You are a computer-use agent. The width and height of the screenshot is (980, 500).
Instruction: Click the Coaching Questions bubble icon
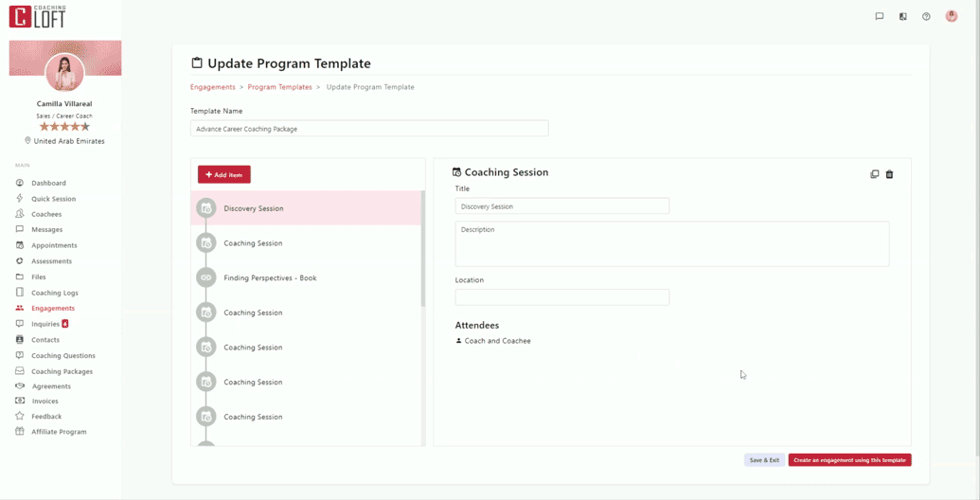pos(19,356)
